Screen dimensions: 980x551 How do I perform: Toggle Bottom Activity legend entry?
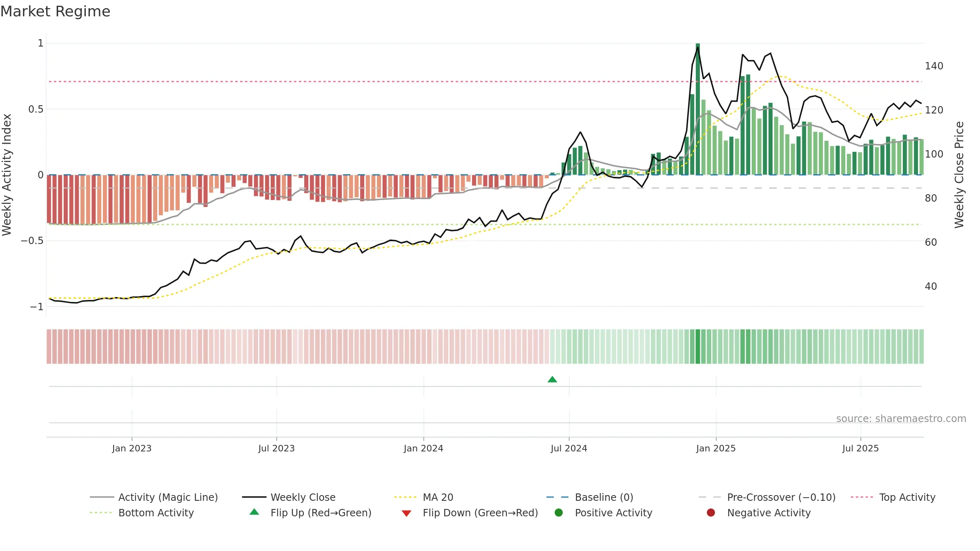(x=142, y=513)
